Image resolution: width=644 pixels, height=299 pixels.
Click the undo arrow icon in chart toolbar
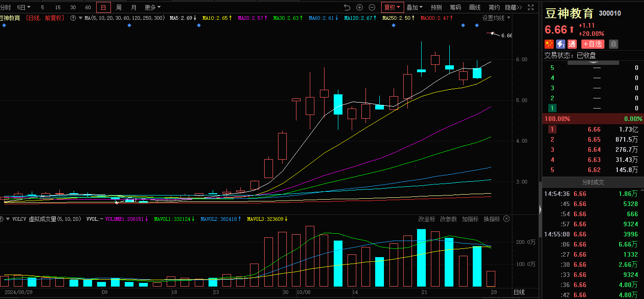pyautogui.click(x=347, y=7)
